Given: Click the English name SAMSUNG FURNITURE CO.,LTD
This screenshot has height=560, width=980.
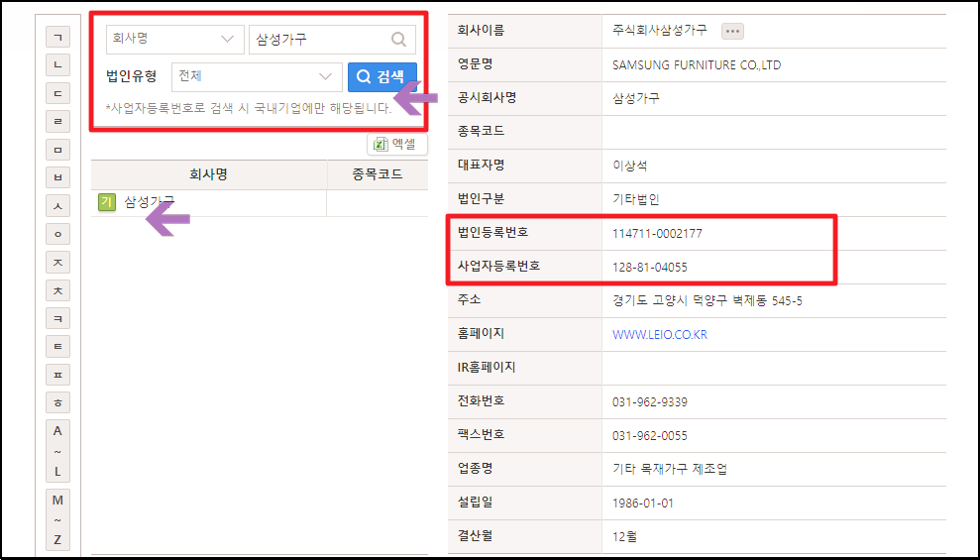Looking at the screenshot, I should [x=697, y=65].
